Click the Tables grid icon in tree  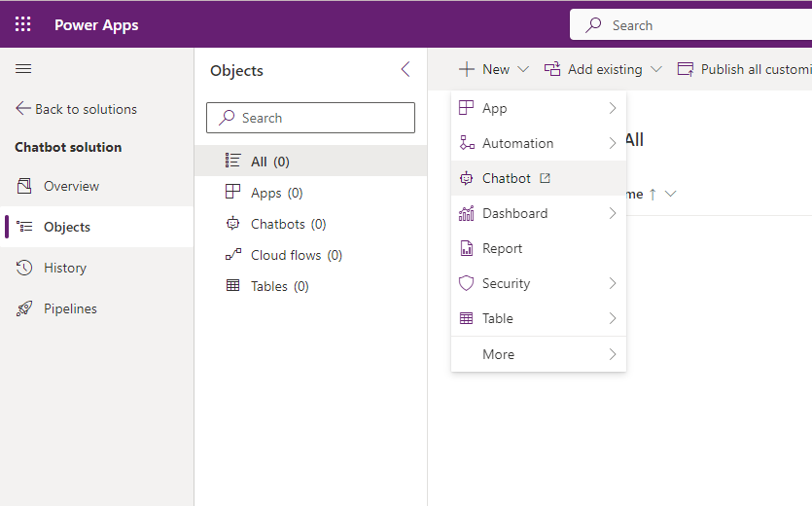(233, 286)
